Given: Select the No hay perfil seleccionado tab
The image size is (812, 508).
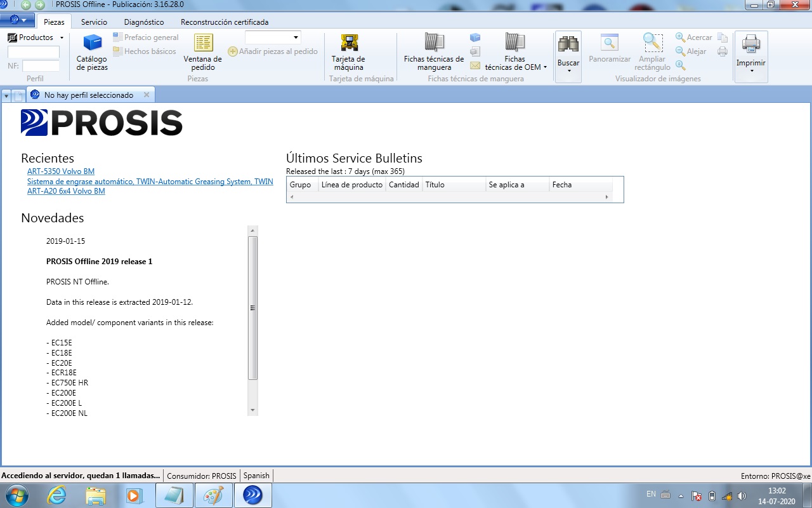Looking at the screenshot, I should point(89,95).
